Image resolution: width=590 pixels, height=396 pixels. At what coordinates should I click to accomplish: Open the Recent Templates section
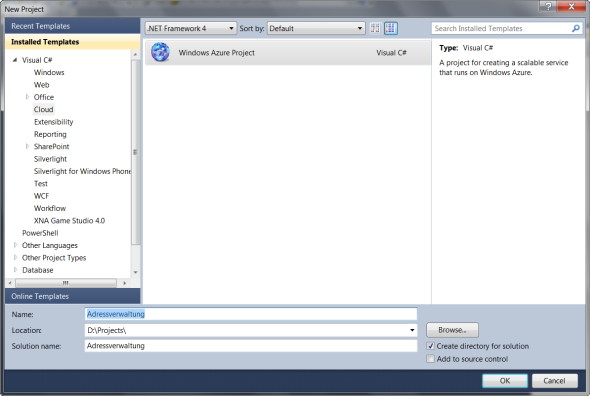(x=73, y=26)
